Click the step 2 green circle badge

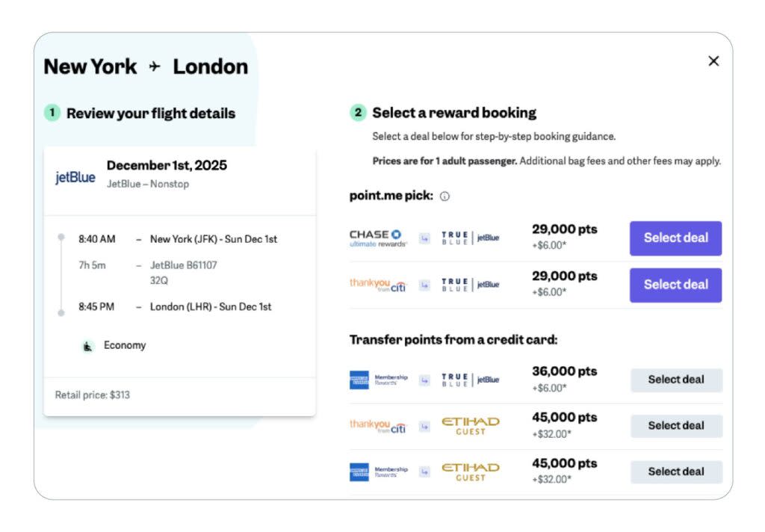[x=358, y=113]
